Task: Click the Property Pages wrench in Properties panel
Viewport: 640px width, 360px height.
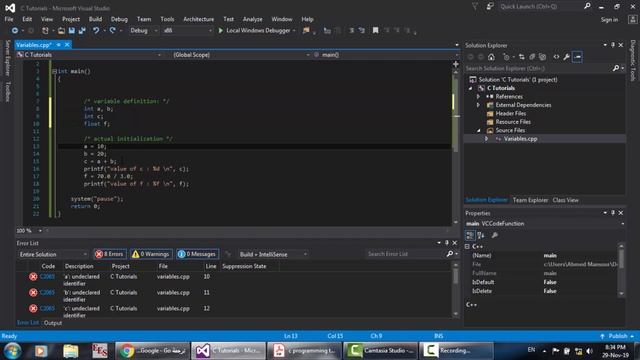Action: [x=495, y=236]
